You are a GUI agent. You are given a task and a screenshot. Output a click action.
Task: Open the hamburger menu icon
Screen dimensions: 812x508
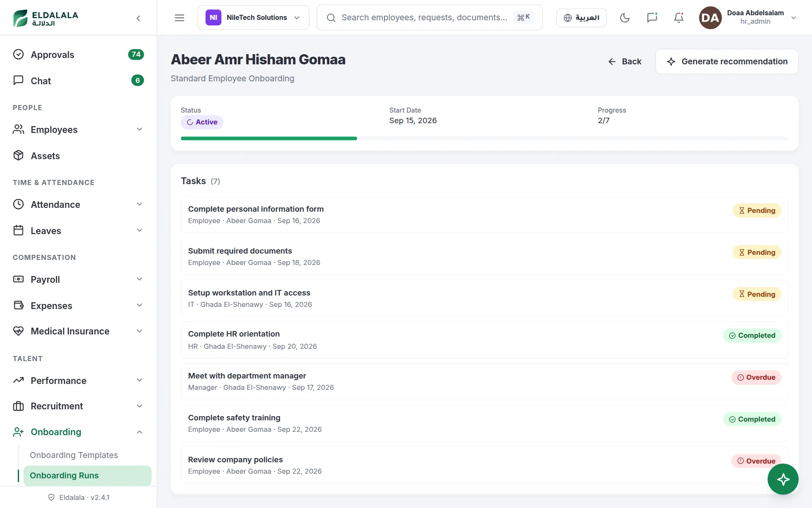click(x=179, y=18)
